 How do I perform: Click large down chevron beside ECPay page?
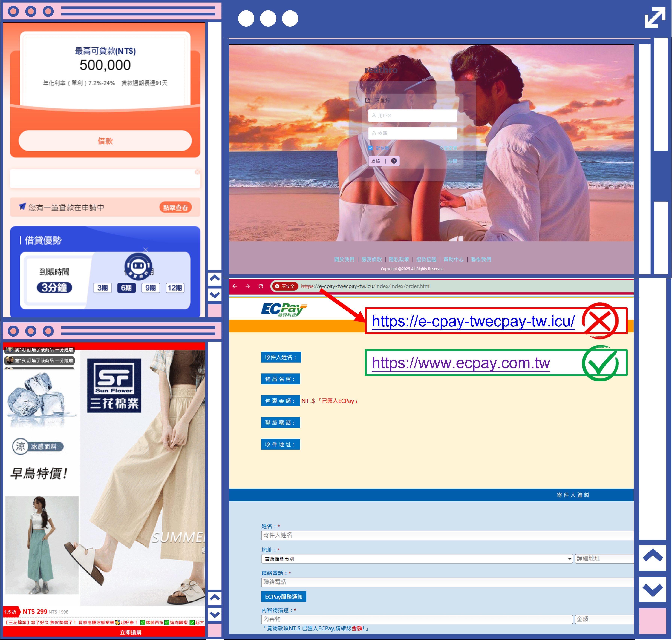tap(653, 589)
